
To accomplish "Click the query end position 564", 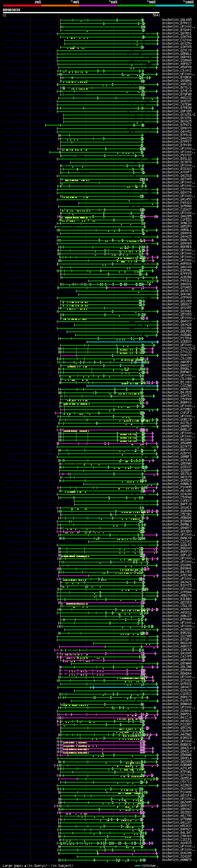I will 155,15.
